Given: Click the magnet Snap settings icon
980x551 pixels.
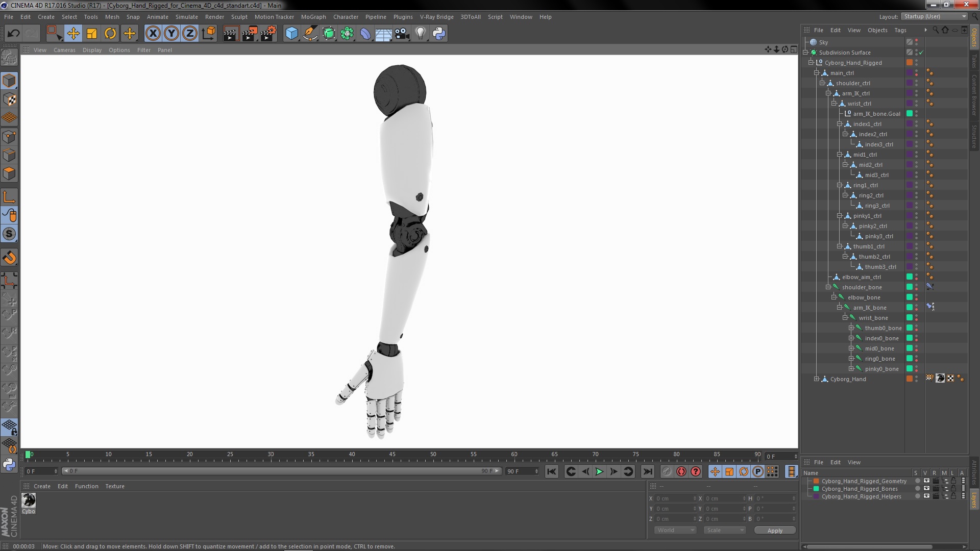Looking at the screenshot, I should [x=9, y=258].
